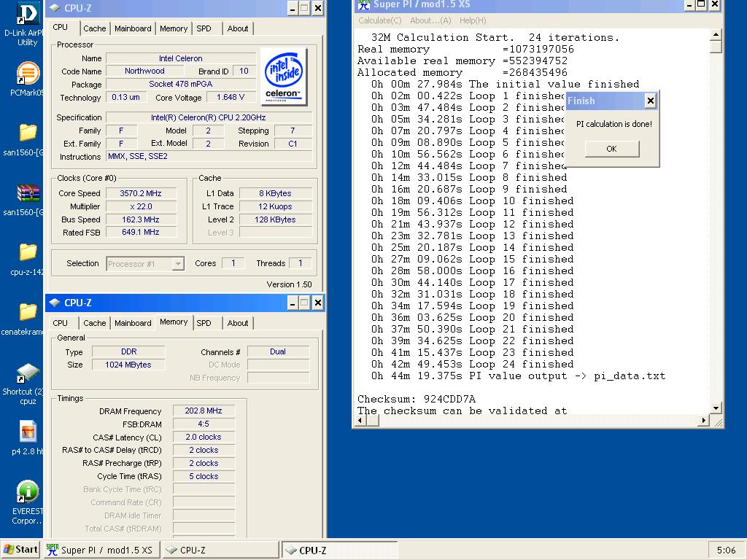Click the Intel Inside Celeron logo
747x560 pixels.
tap(284, 76)
